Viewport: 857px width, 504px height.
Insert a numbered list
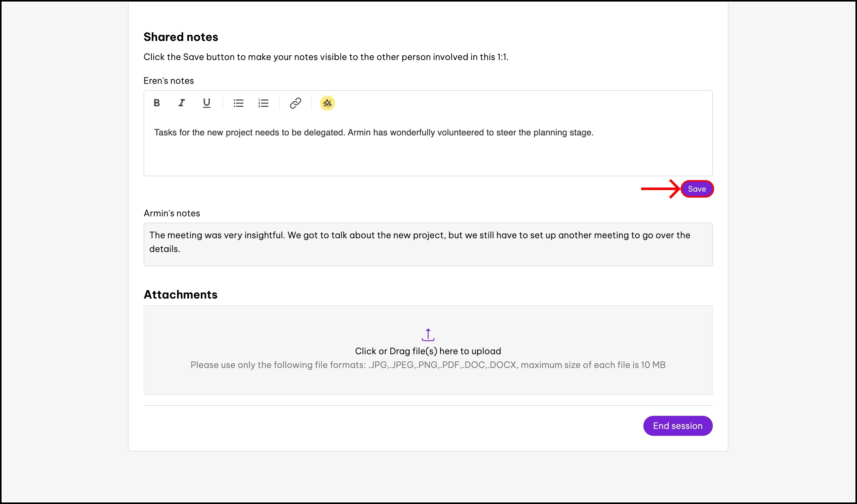pos(263,103)
